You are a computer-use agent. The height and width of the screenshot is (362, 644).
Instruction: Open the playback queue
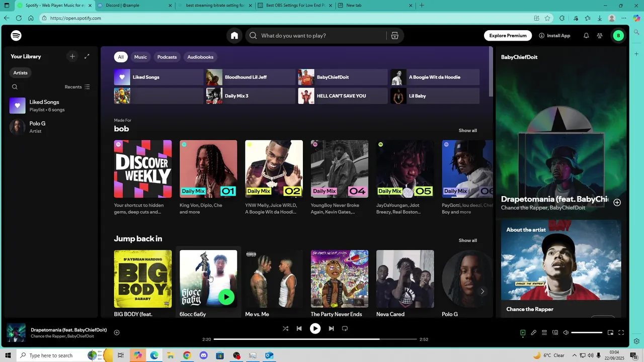coord(544,332)
